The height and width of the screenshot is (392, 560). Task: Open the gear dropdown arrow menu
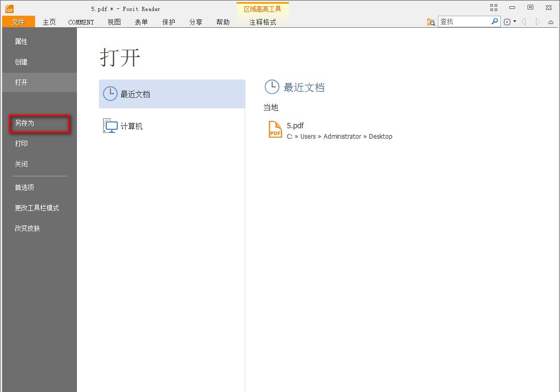pyautogui.click(x=514, y=21)
